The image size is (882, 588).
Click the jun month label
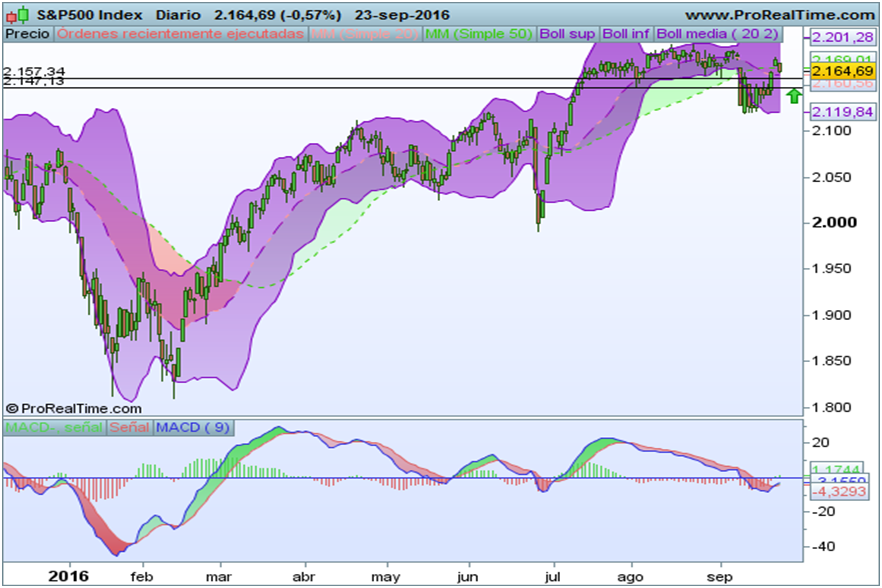[468, 577]
